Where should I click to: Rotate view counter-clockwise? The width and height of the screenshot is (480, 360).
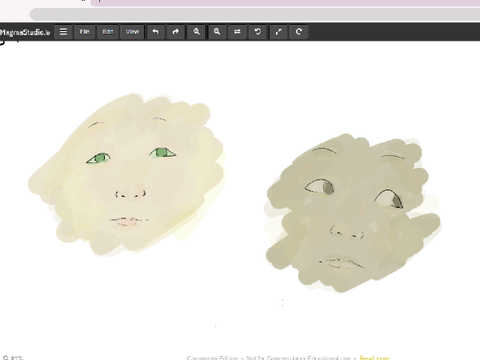(258, 32)
